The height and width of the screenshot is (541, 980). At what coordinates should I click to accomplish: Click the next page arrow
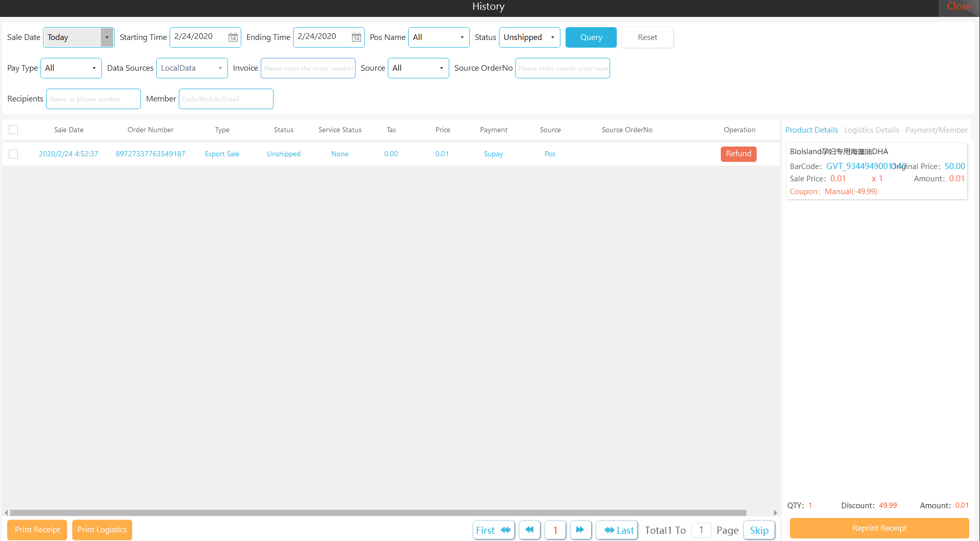(580, 530)
